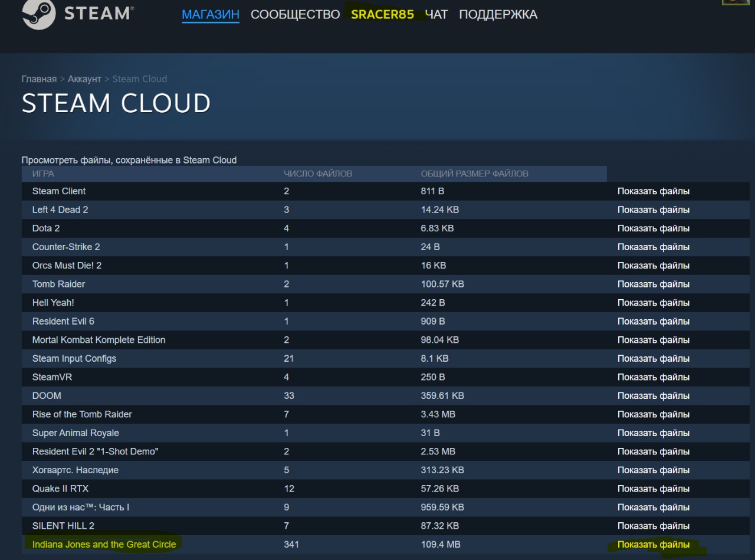Image resolution: width=755 pixels, height=560 pixels.
Task: Click the Главная breadcrumb link
Action: [x=39, y=79]
